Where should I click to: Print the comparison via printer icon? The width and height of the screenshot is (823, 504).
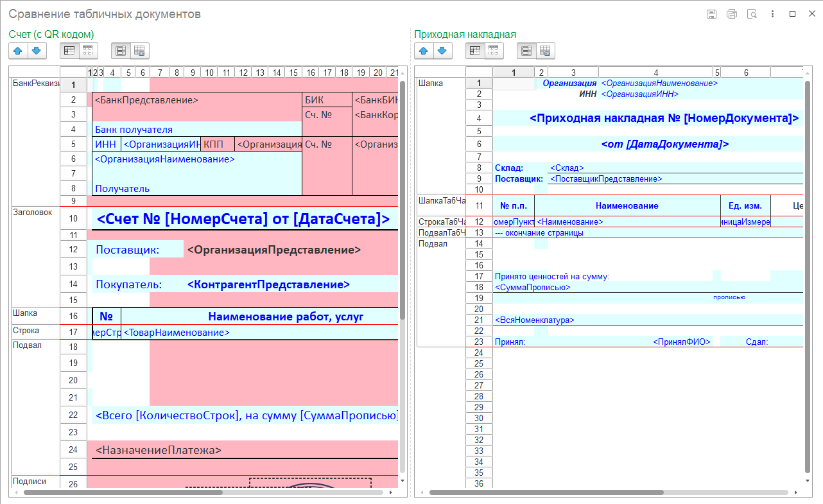[731, 14]
